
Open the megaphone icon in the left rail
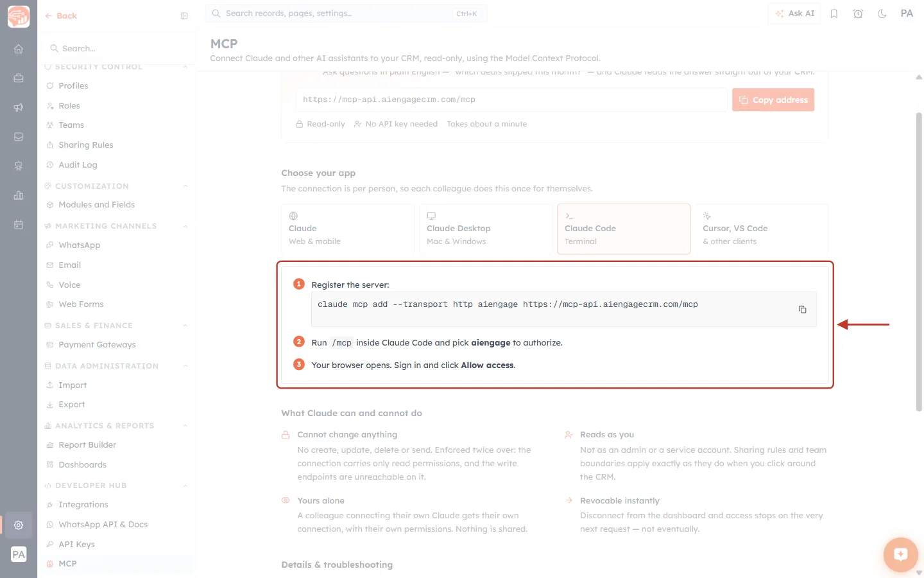click(19, 107)
